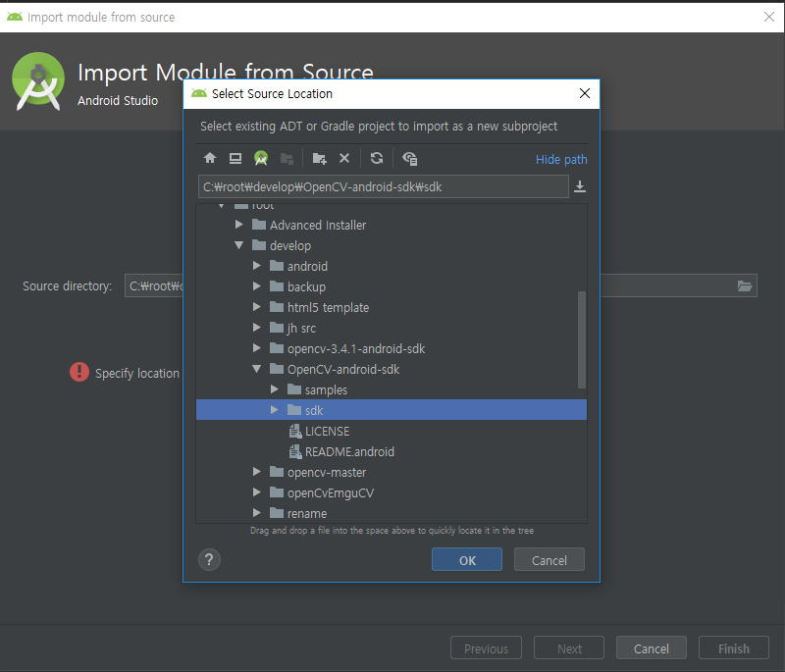The width and height of the screenshot is (785, 672).
Task: Refresh the file tree
Action: point(377,159)
